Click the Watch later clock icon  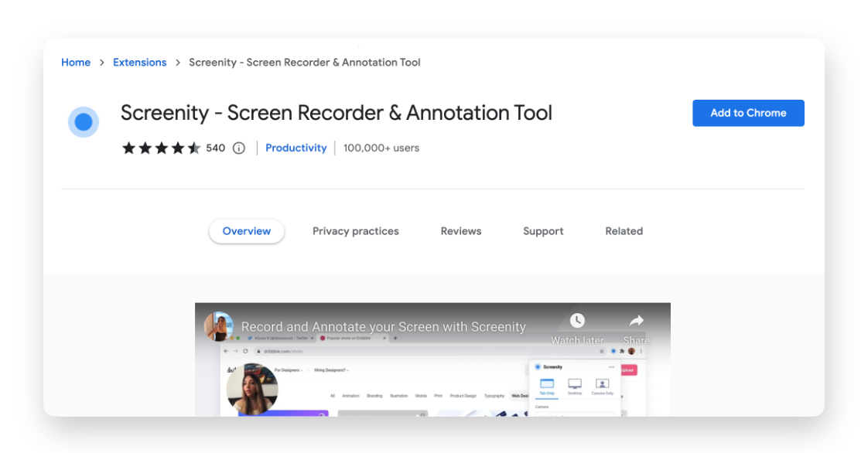pyautogui.click(x=577, y=321)
